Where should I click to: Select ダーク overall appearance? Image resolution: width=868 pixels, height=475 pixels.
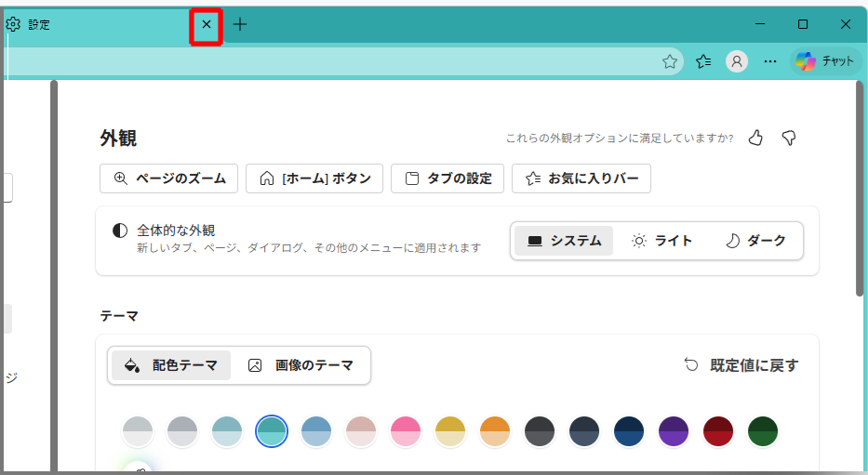[755, 241]
